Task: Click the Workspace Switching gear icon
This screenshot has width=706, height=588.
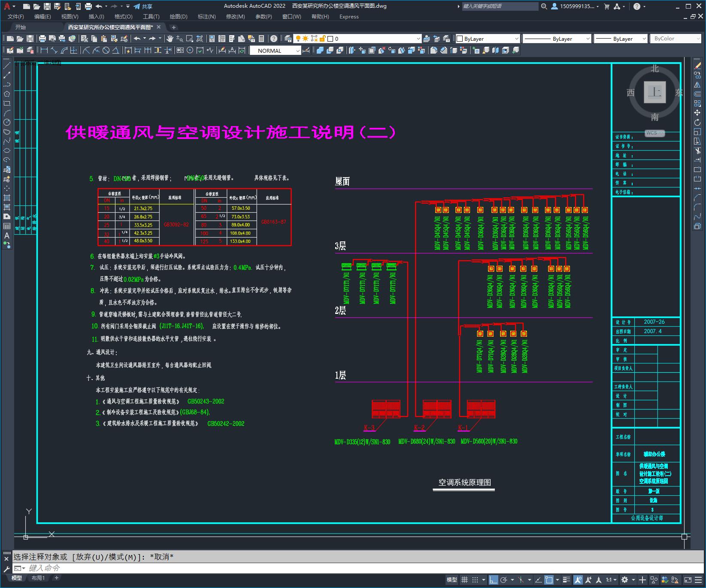Action: point(625,580)
